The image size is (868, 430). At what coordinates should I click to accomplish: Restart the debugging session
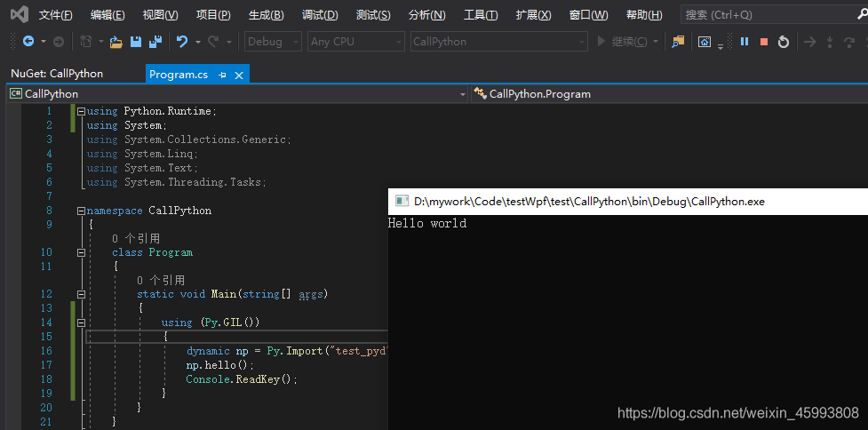point(784,42)
